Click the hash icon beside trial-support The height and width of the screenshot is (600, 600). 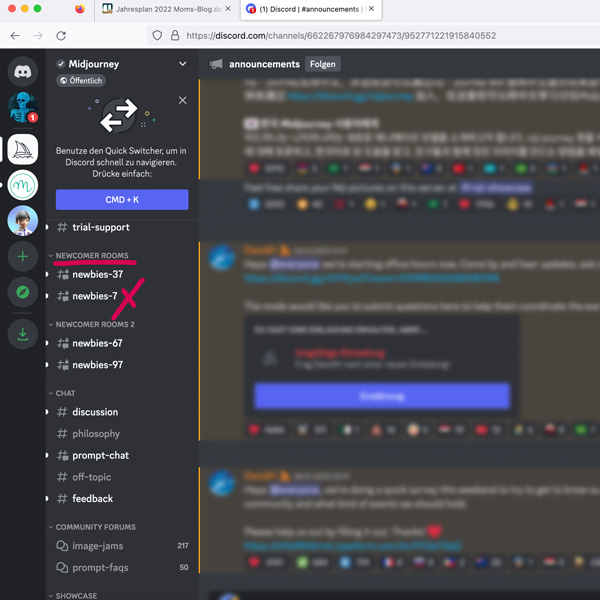coord(62,227)
